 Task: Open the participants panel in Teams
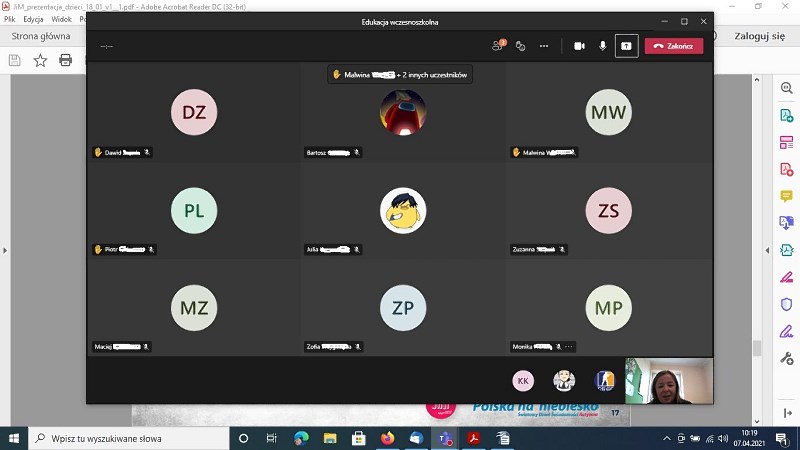click(x=497, y=46)
